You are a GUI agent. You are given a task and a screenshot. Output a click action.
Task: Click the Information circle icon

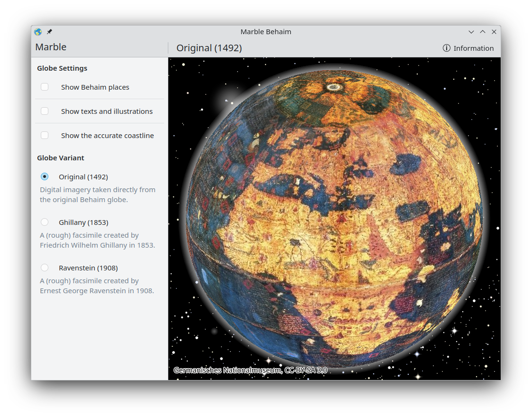click(446, 48)
